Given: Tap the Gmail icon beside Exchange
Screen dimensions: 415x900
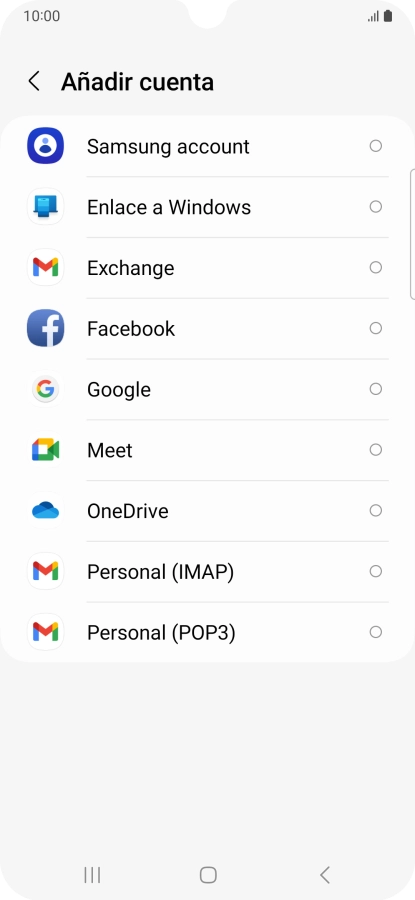Looking at the screenshot, I should click(x=45, y=267).
